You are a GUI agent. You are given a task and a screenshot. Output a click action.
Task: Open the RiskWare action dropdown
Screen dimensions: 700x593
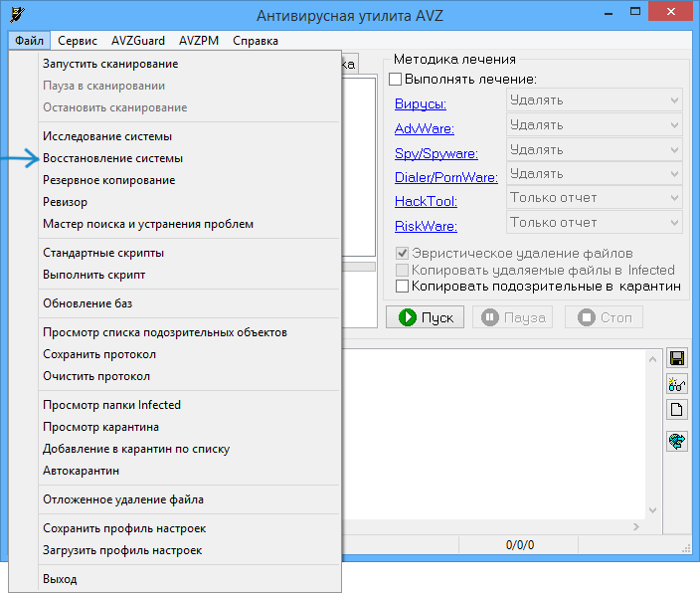tap(594, 223)
